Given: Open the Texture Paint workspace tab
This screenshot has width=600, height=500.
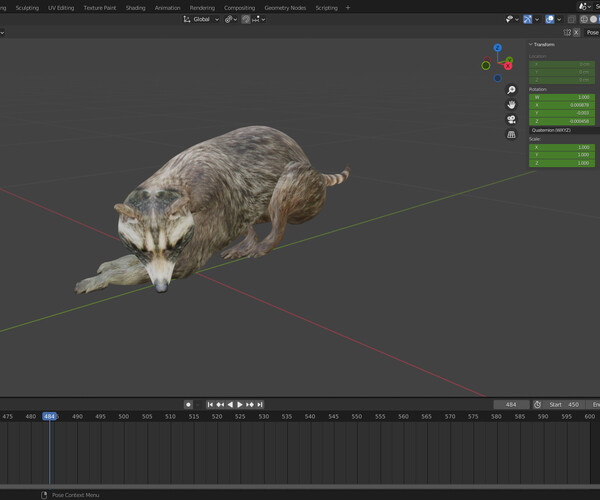Looking at the screenshot, I should coord(99,8).
